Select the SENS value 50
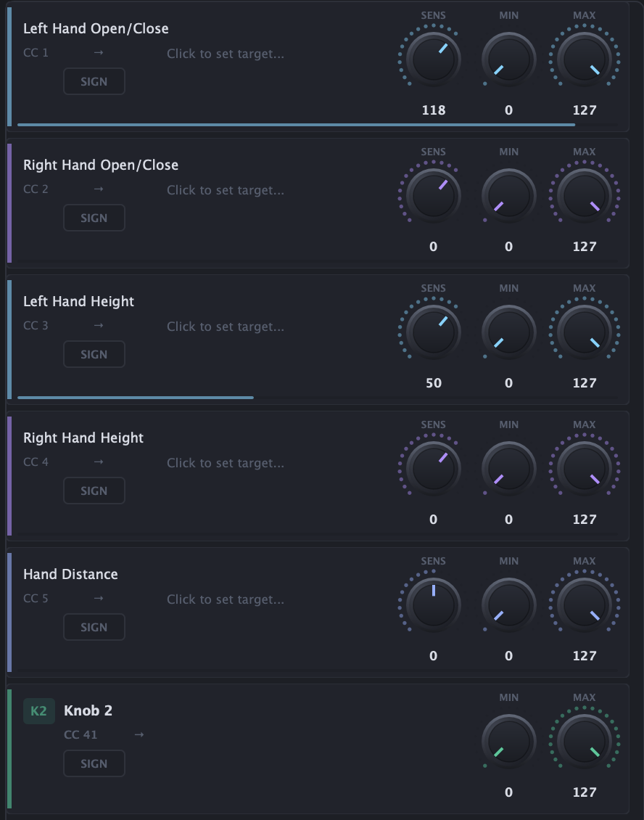 click(x=434, y=383)
